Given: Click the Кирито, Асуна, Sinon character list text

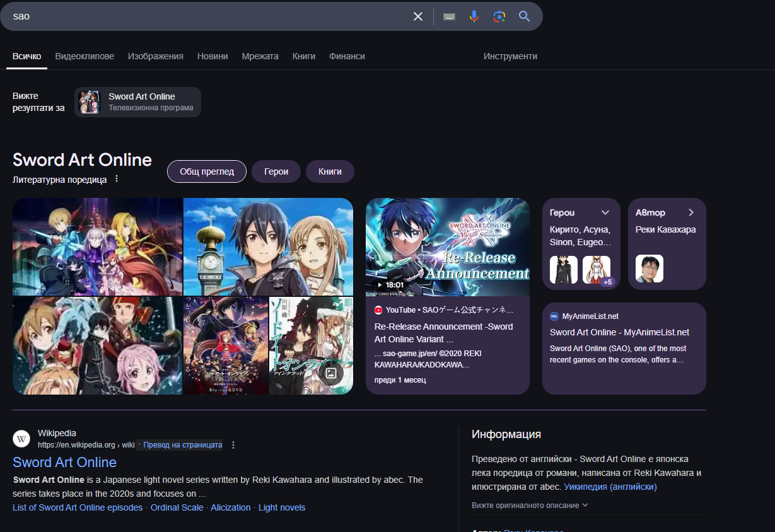Looking at the screenshot, I should click(580, 236).
